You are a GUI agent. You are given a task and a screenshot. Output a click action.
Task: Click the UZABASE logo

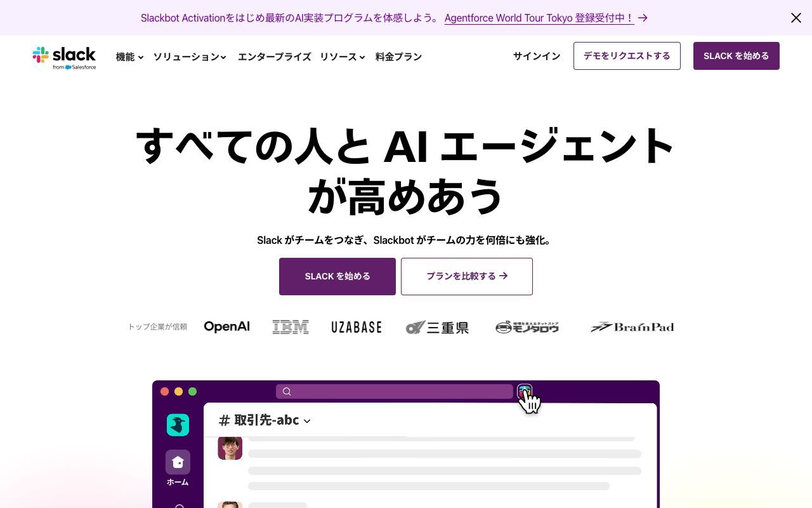pyautogui.click(x=357, y=327)
